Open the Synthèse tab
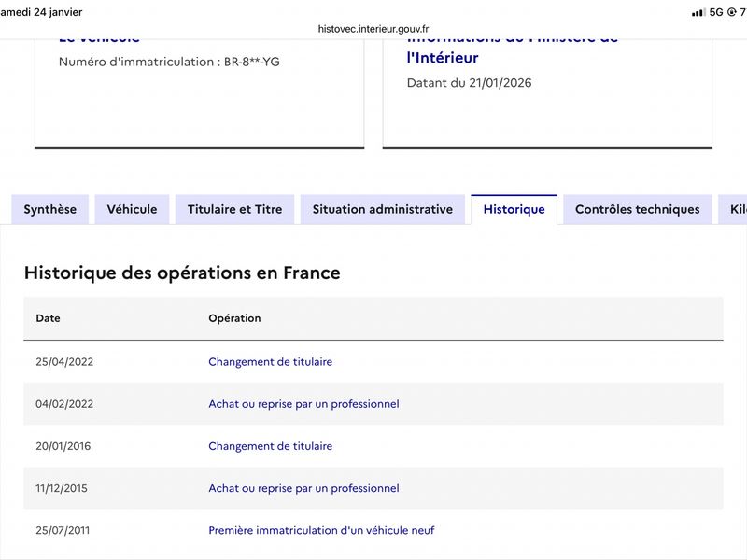747x560 pixels. click(x=50, y=209)
